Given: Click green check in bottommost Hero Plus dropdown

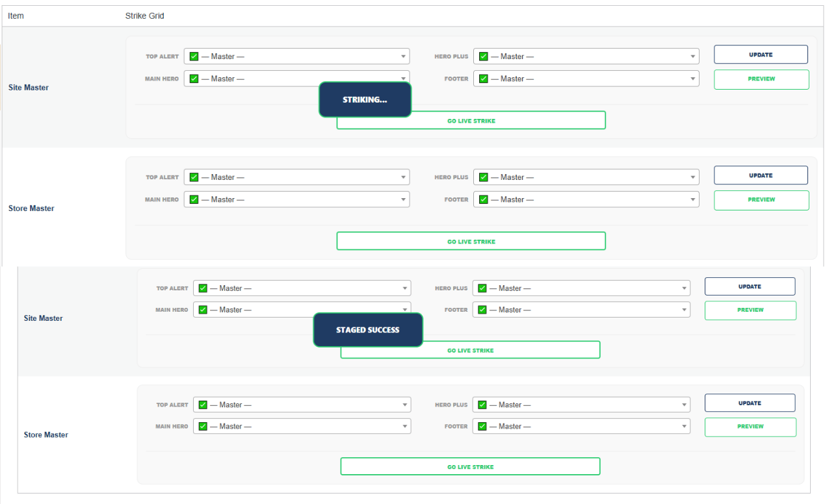Looking at the screenshot, I should 482,405.
